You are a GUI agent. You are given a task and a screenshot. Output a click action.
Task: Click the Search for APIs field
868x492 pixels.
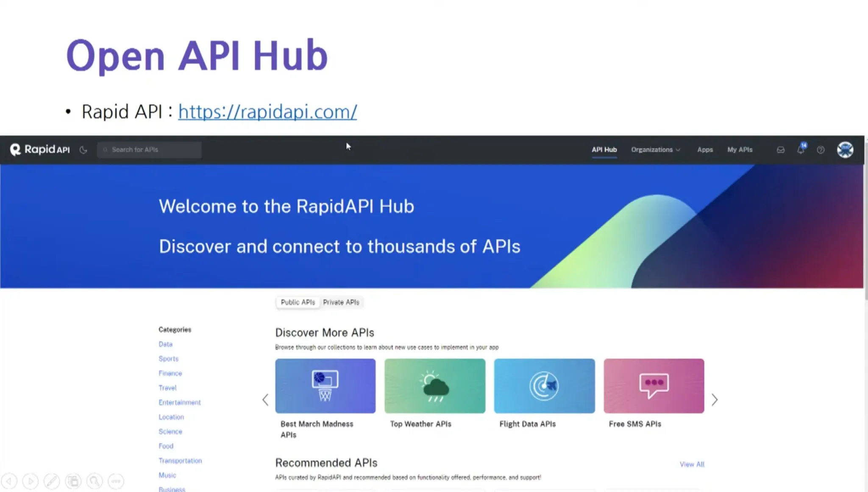[149, 150]
